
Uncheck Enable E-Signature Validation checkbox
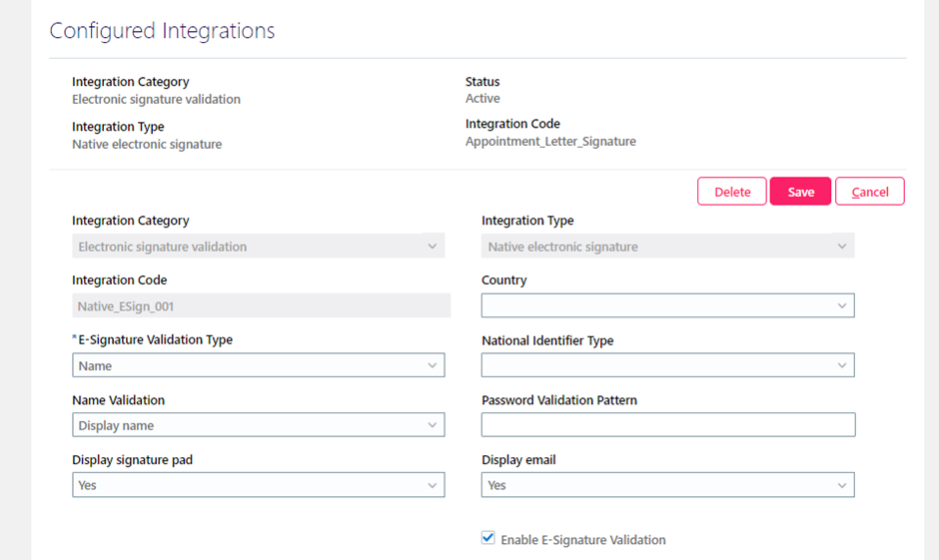[488, 538]
